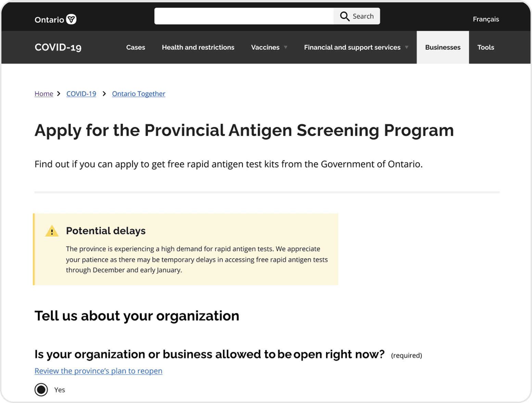Click the COVID-19 site title
The image size is (532, 403).
[x=58, y=47]
